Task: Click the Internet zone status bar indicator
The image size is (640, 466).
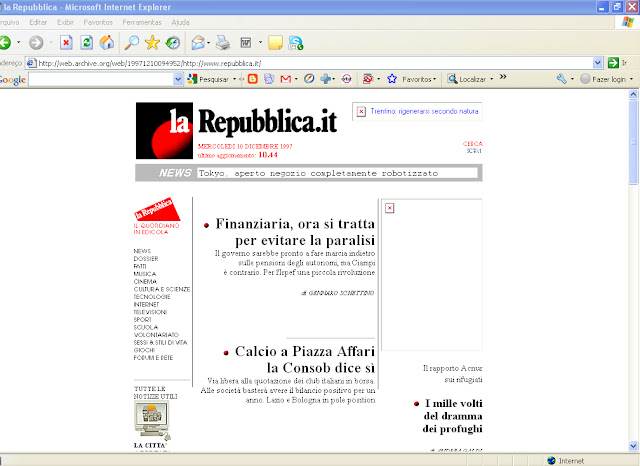Action: click(x=566, y=461)
